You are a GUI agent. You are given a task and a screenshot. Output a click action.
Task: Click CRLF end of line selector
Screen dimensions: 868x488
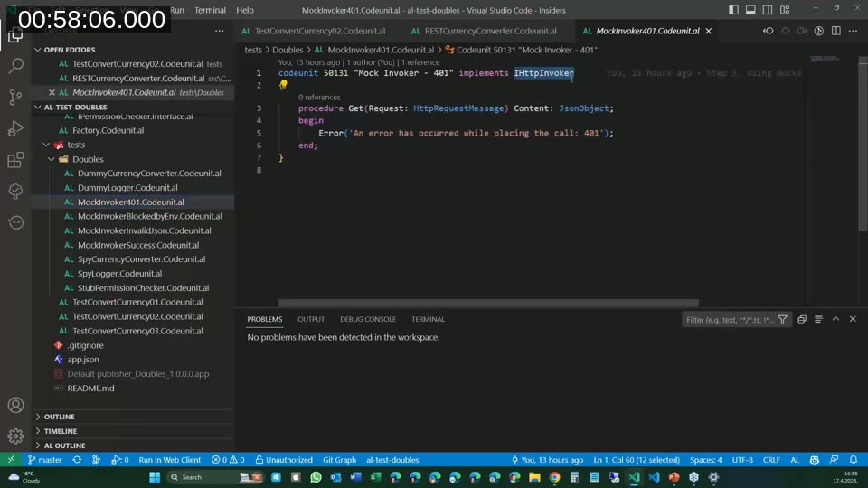click(x=771, y=460)
